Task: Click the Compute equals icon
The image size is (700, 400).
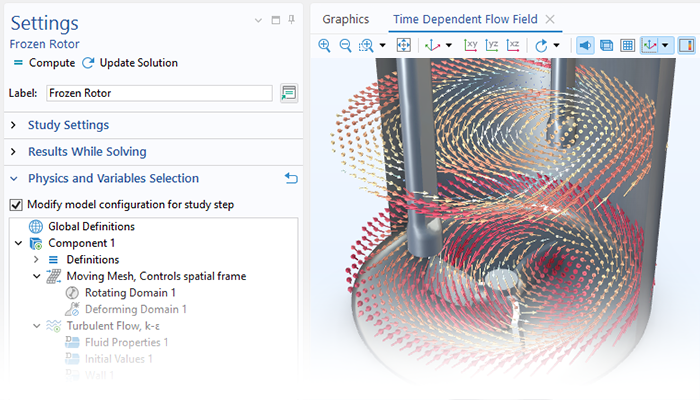Action: (x=18, y=63)
